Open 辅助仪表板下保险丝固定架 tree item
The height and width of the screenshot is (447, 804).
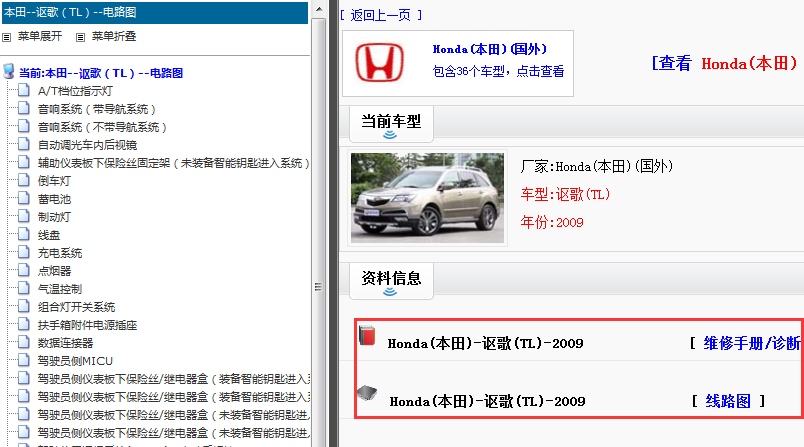(x=173, y=163)
